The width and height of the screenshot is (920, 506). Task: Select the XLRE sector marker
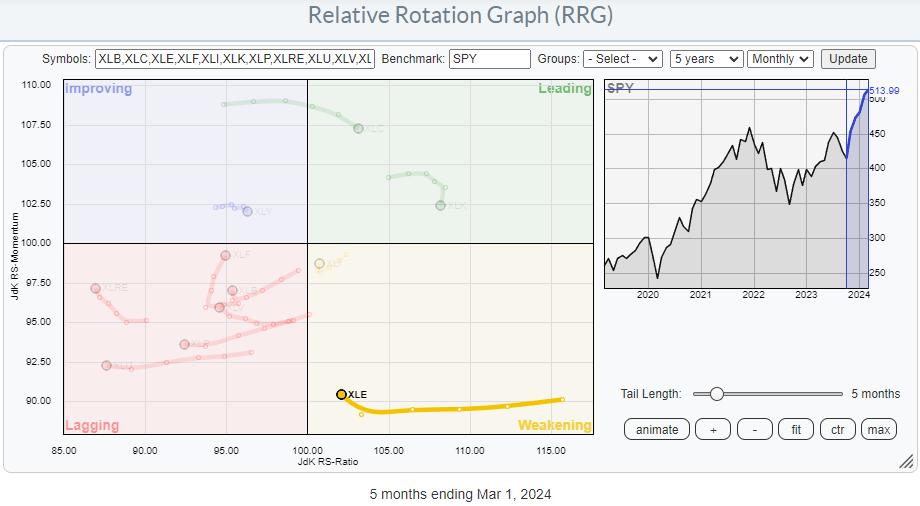[96, 288]
